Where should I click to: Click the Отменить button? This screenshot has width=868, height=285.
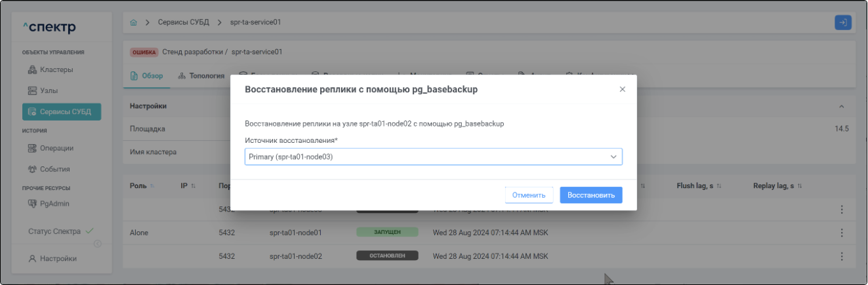click(529, 195)
